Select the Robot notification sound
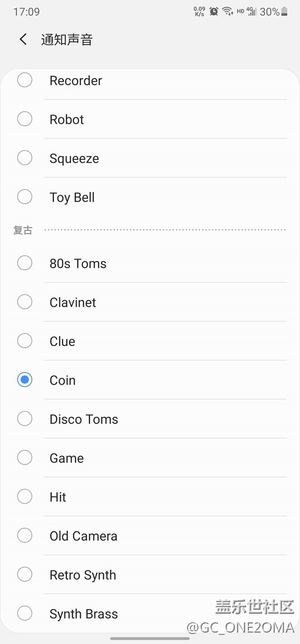The width and height of the screenshot is (300, 644). click(24, 119)
